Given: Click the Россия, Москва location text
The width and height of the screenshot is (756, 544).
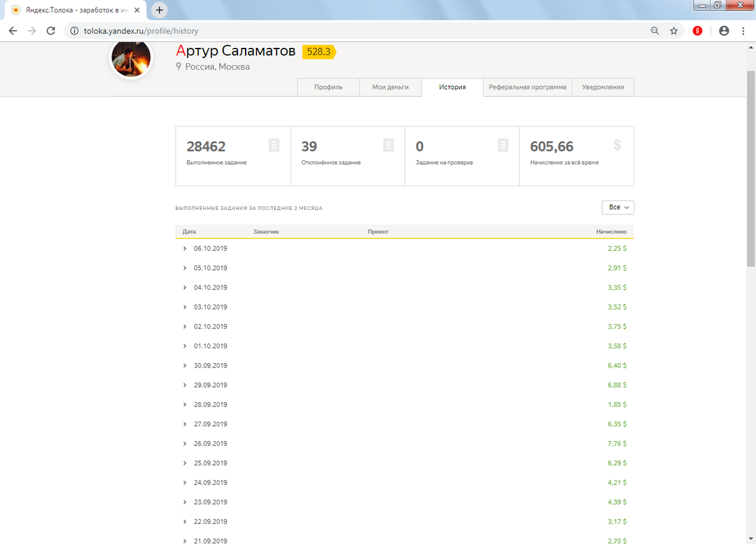Looking at the screenshot, I should tap(217, 67).
